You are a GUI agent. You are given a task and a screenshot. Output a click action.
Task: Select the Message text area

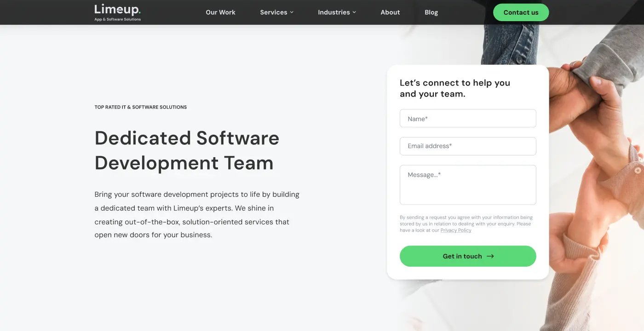tap(468, 185)
